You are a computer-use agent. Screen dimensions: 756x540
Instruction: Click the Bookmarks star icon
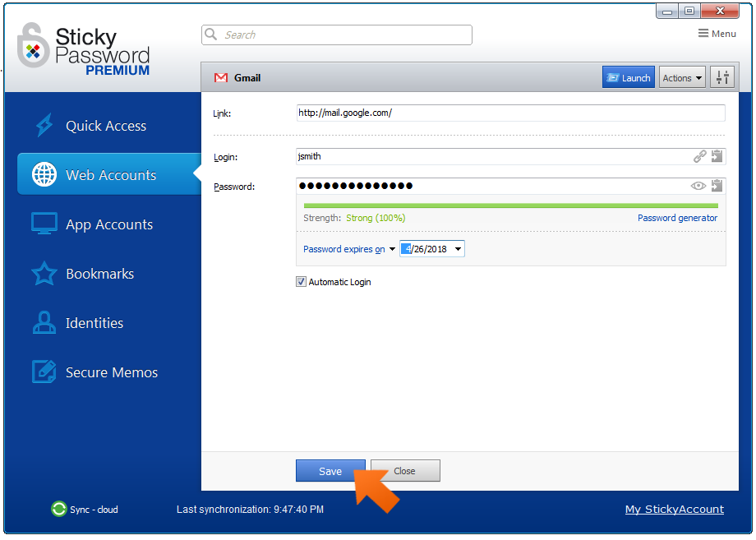click(44, 274)
